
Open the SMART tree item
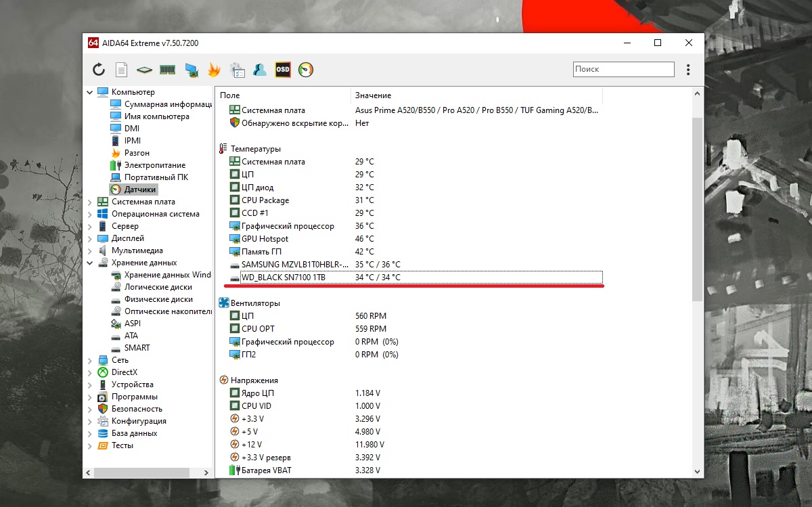click(x=130, y=348)
